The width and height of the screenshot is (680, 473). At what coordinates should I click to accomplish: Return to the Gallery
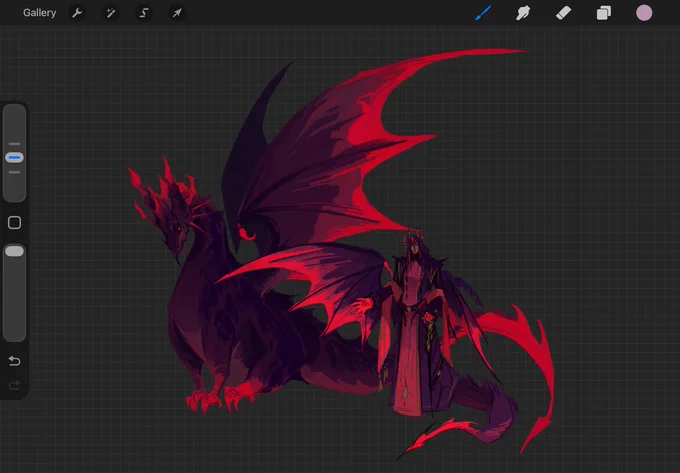39,13
